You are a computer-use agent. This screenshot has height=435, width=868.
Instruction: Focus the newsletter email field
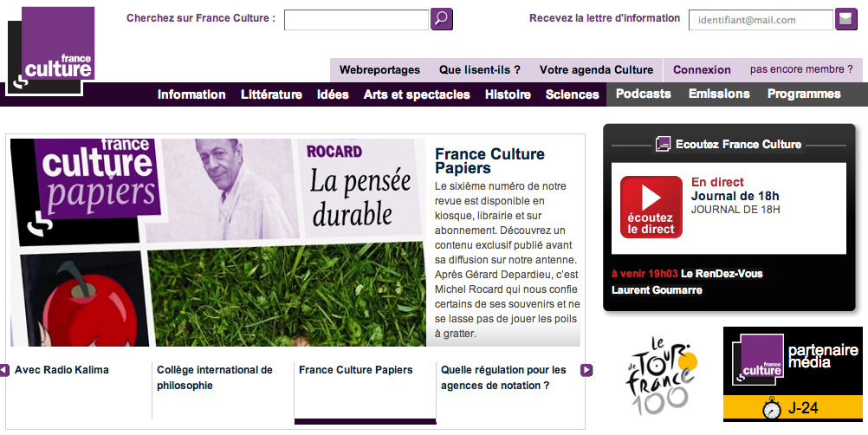pyautogui.click(x=761, y=20)
